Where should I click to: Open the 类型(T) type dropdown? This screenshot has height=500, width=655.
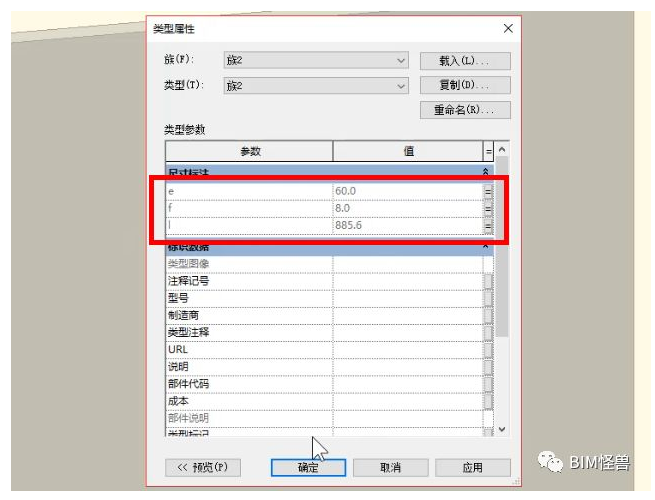pyautogui.click(x=315, y=86)
